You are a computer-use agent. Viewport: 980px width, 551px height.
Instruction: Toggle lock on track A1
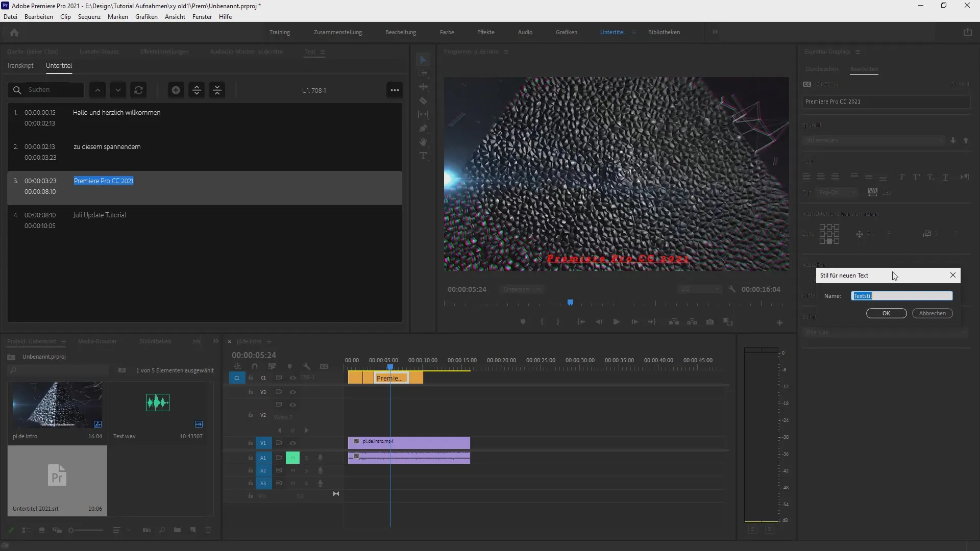(250, 458)
